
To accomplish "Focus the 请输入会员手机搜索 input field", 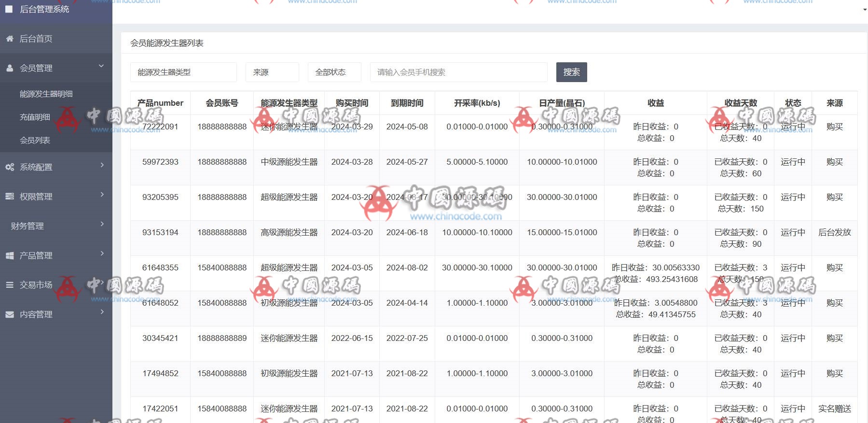I will pos(459,72).
